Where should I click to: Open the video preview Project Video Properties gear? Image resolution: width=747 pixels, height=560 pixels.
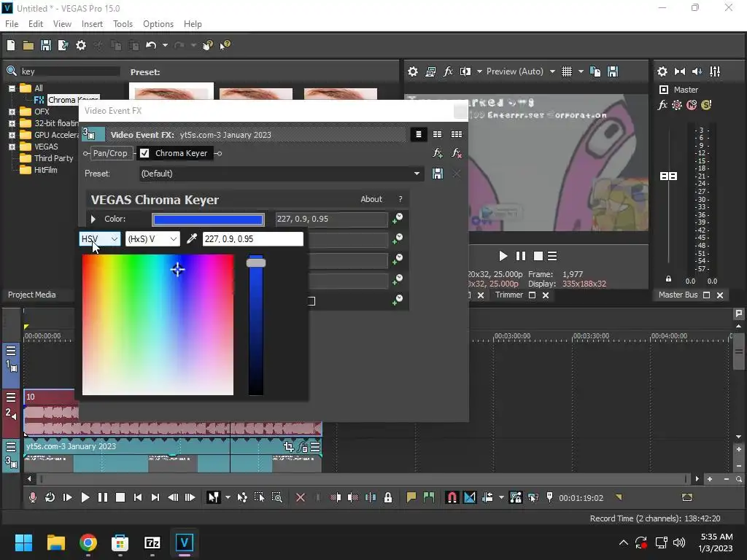(x=413, y=71)
